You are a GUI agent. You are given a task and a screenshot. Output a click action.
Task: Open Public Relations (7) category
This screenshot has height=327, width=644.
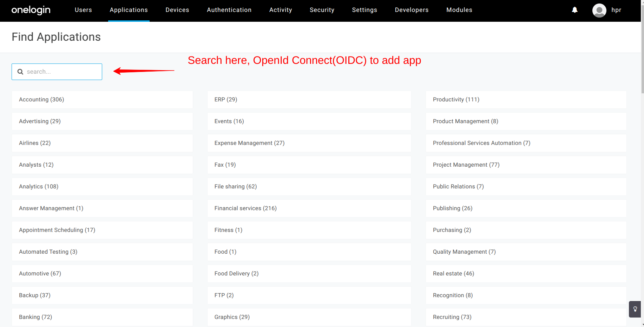526,187
